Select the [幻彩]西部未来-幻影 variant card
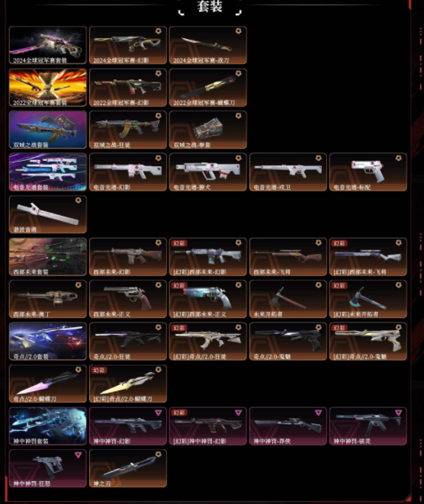Image resolution: width=424 pixels, height=504 pixels. coord(208,257)
